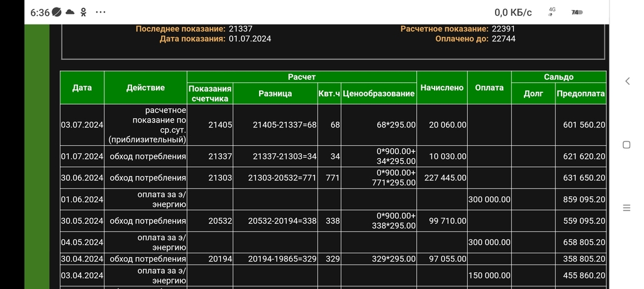Select the "Показания счетчика" column header
Screen dimensions: 644x289
click(x=210, y=94)
